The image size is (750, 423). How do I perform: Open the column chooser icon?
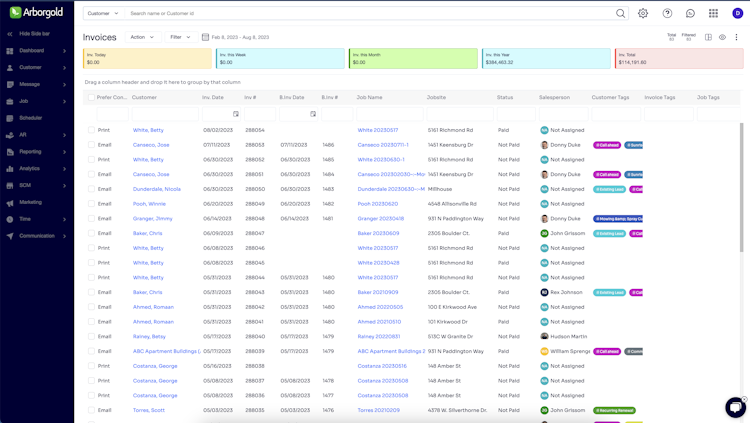click(x=708, y=37)
